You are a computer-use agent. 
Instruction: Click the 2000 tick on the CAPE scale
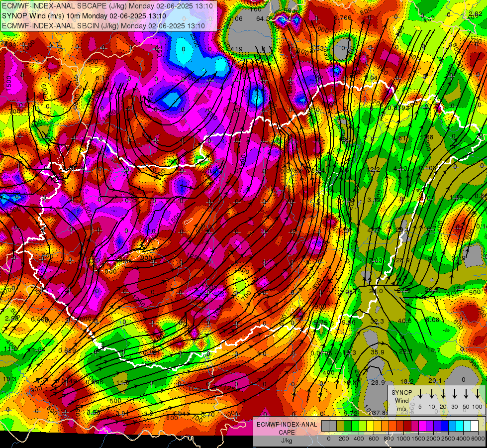(x=433, y=439)
